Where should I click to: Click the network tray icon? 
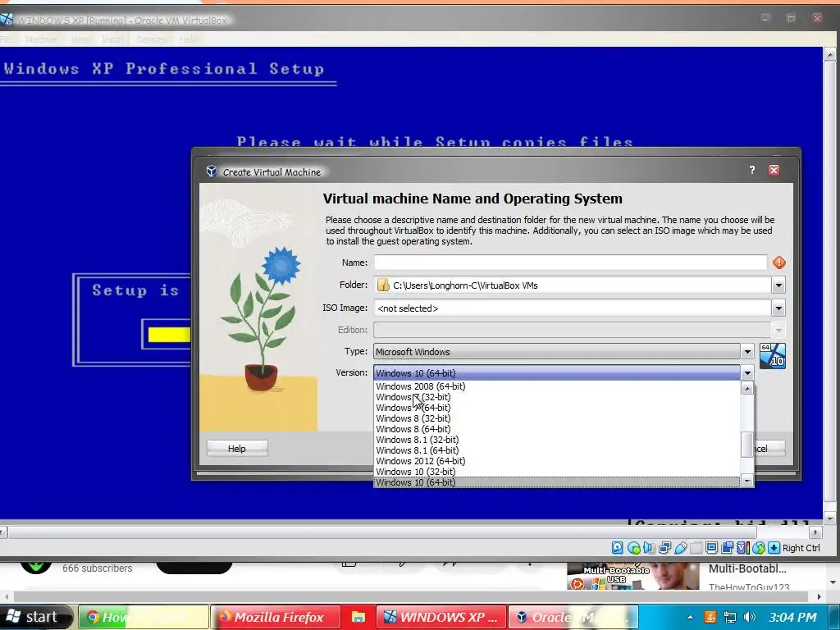tap(729, 617)
